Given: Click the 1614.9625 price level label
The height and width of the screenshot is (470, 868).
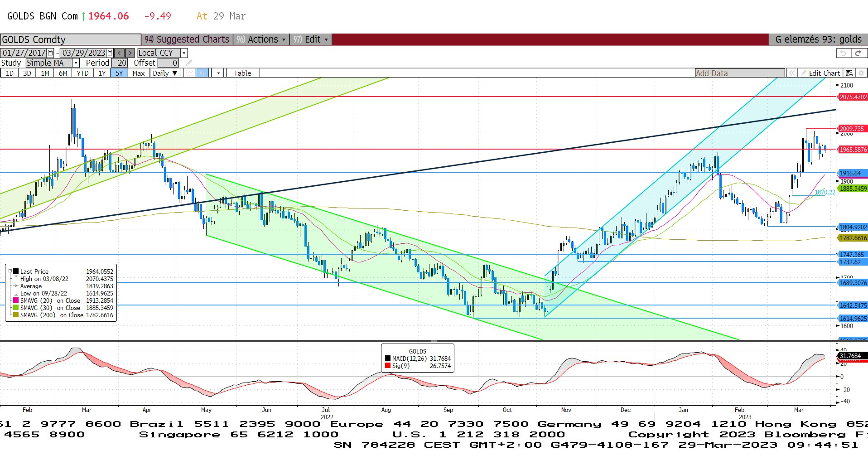Looking at the screenshot, I should click(853, 319).
